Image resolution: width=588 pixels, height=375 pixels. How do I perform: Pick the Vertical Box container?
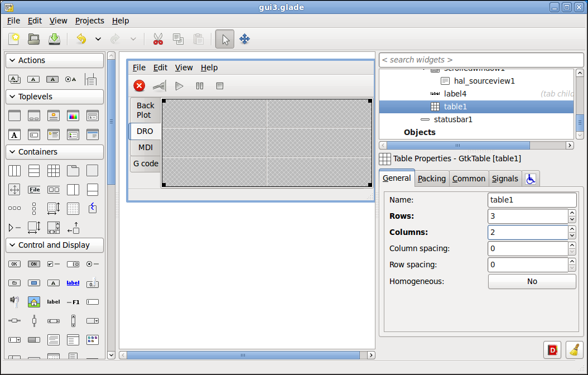33,171
